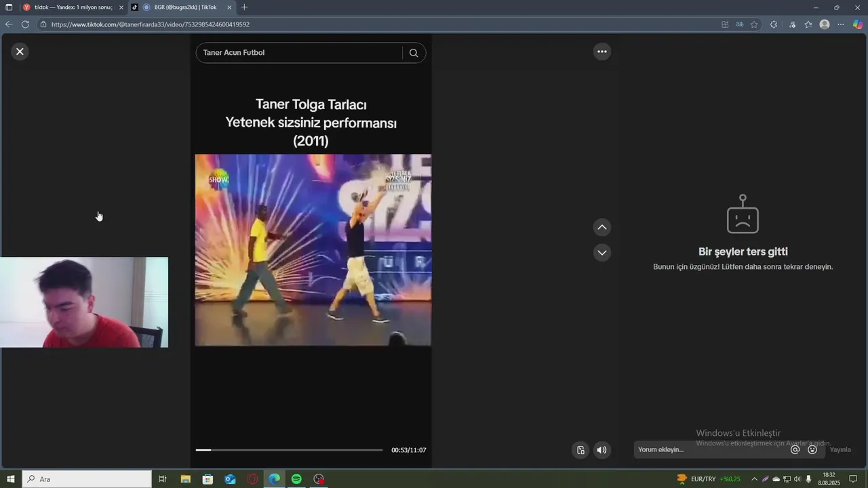Screen dimensions: 868x488
Task: Click the Yayınla post button
Action: (x=840, y=449)
